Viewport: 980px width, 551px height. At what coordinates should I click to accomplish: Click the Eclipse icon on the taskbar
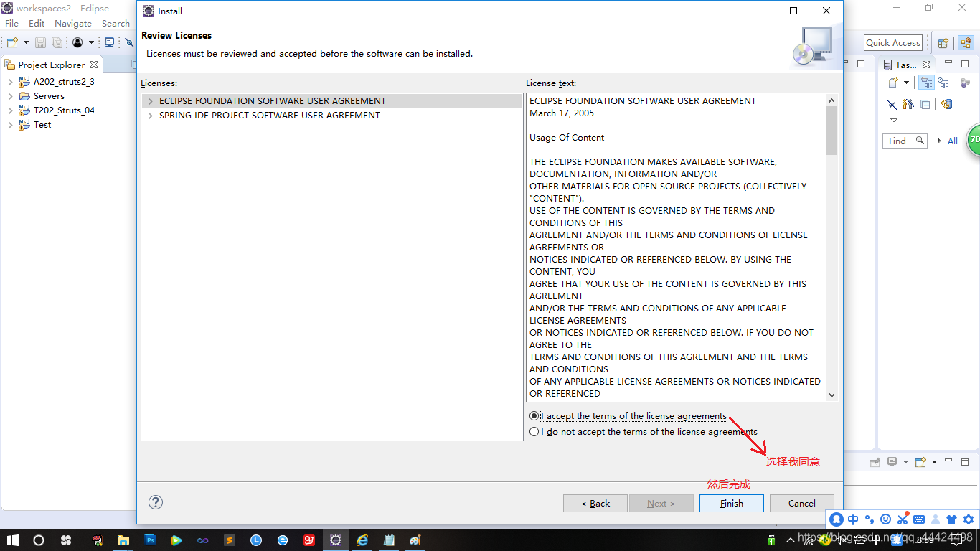tap(336, 540)
